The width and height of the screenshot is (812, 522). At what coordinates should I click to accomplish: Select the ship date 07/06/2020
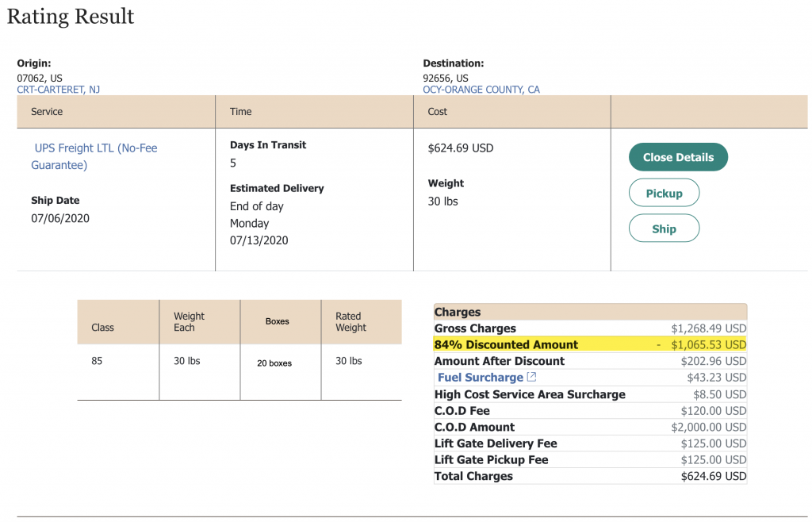click(60, 218)
